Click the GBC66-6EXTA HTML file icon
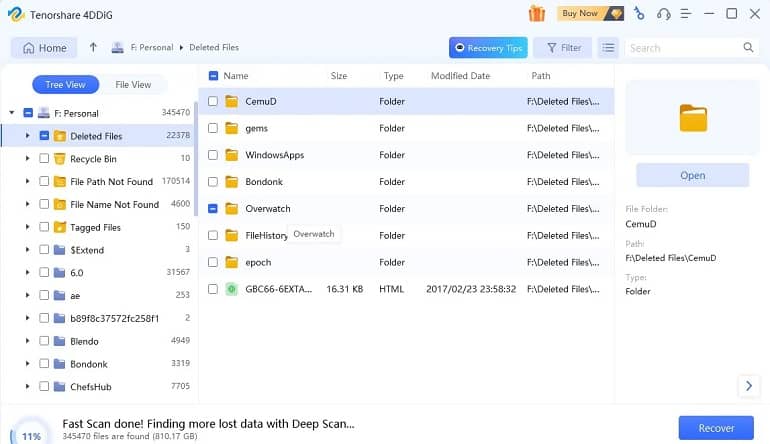This screenshot has height=444, width=770. click(231, 289)
